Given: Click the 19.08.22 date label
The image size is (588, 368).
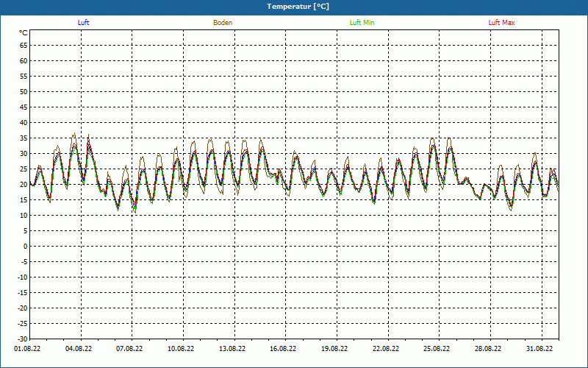Looking at the screenshot, I should (x=334, y=349).
